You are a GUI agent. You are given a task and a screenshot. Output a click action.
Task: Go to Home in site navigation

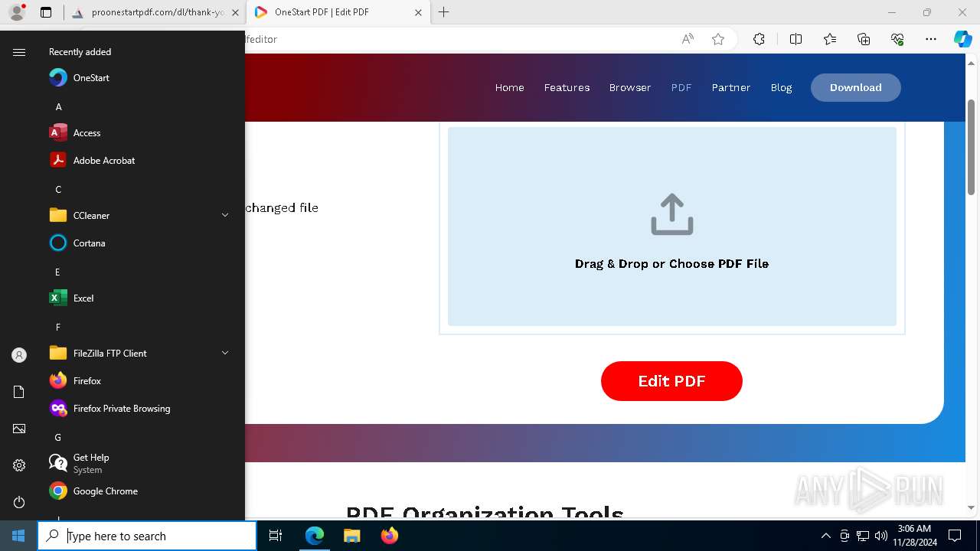click(510, 88)
